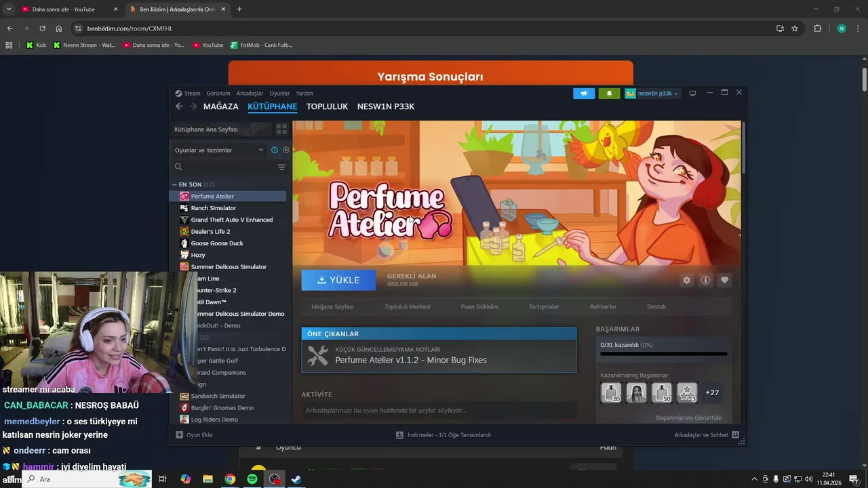Show the +27 remaining achievements
868x488 pixels.
[712, 392]
